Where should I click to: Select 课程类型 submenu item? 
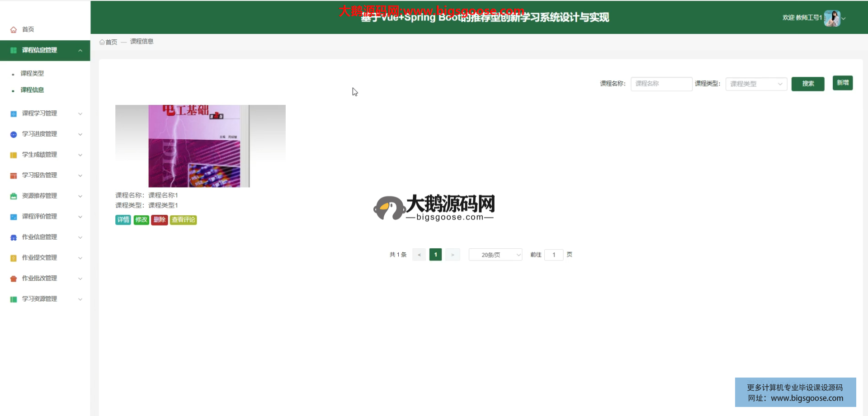(32, 73)
